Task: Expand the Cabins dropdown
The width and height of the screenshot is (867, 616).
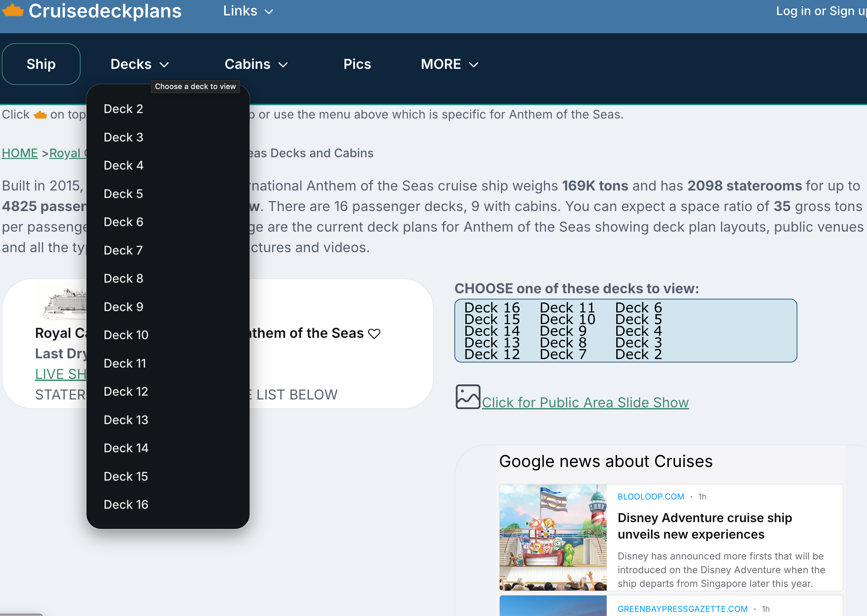Action: coord(256,64)
